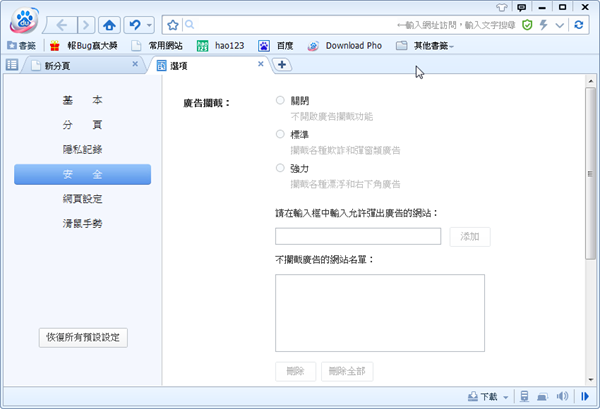Open a new tab with plus button
Screen dimensions: 600x409
(x=282, y=65)
